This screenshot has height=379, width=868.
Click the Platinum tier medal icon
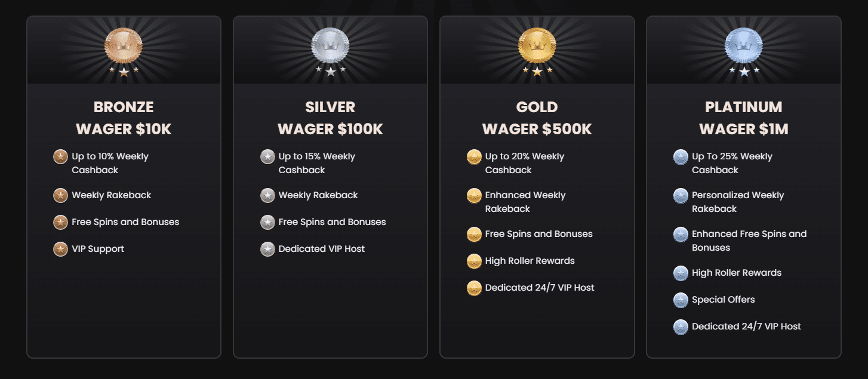pyautogui.click(x=744, y=44)
